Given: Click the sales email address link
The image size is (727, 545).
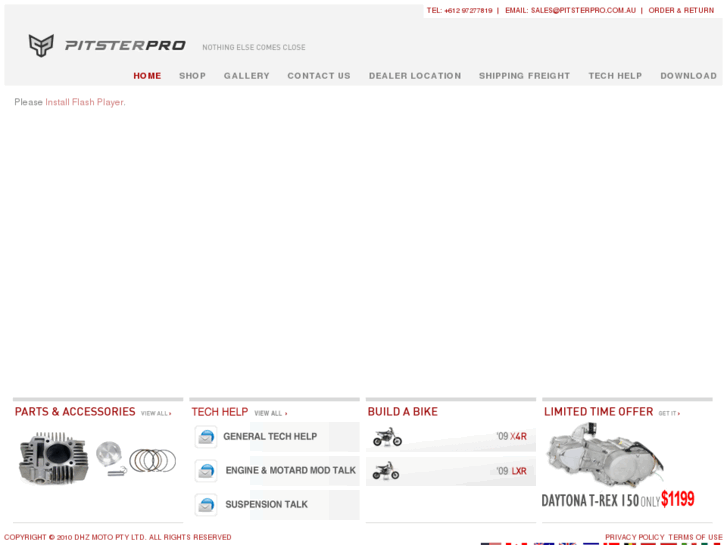Looking at the screenshot, I should pyautogui.click(x=583, y=10).
